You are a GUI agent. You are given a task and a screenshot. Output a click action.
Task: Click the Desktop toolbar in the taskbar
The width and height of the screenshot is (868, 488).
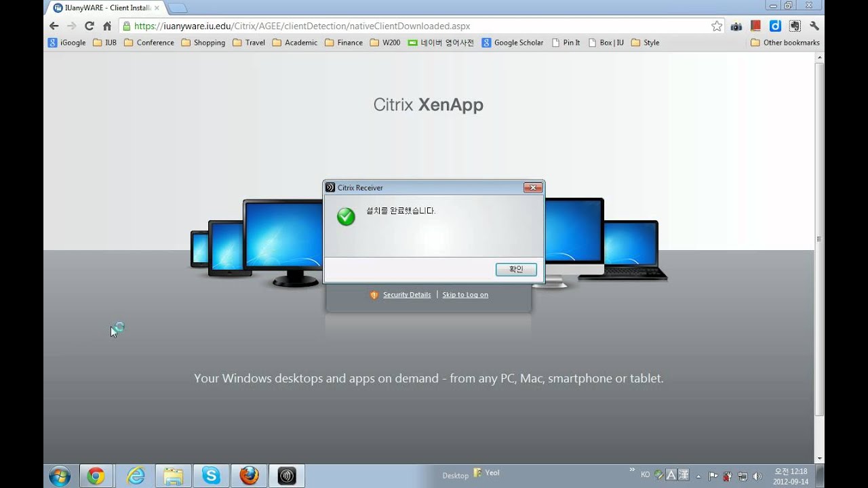point(455,476)
